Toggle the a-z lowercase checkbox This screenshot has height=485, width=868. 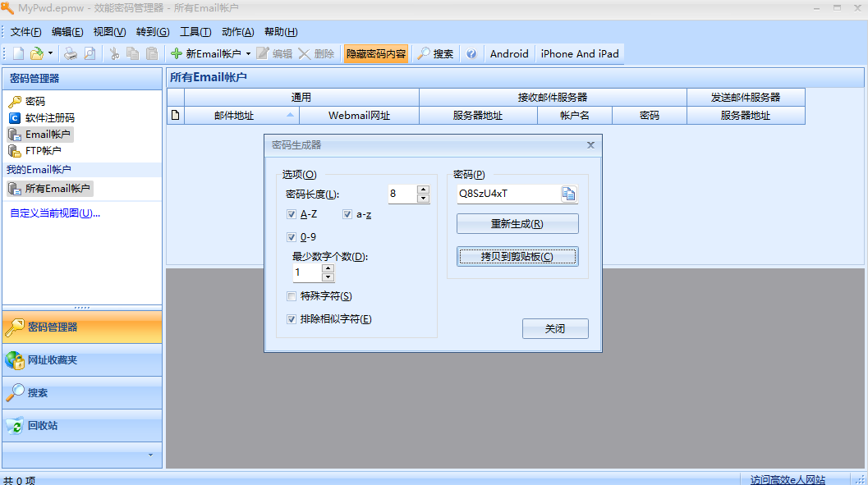[347, 214]
